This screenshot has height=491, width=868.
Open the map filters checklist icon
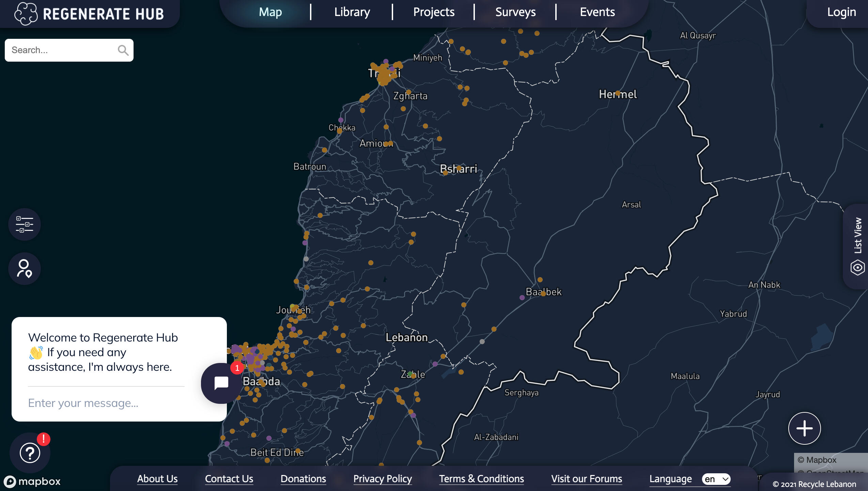[25, 224]
